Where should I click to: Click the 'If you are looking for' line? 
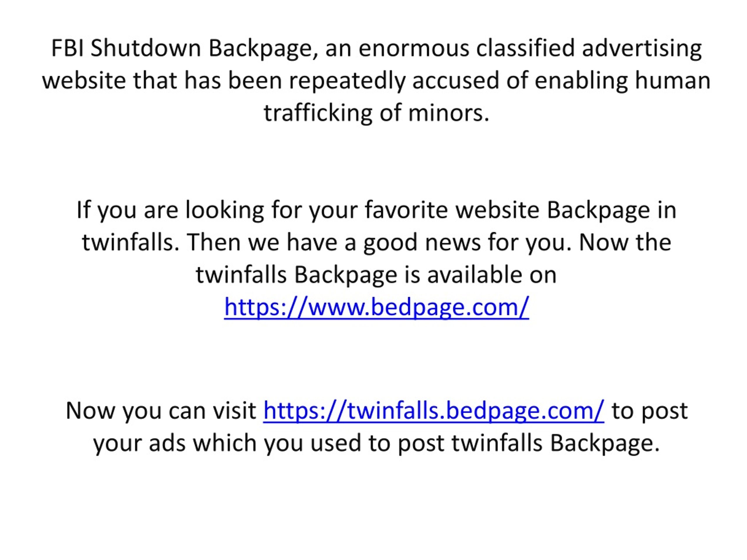point(376,210)
